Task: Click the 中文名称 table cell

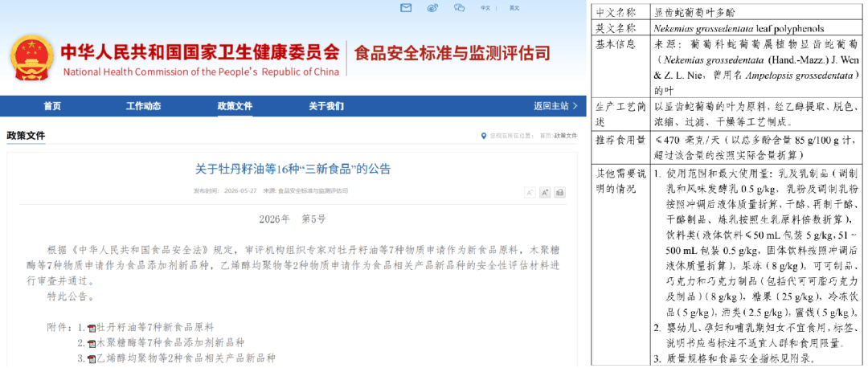Action: pyautogui.click(x=621, y=11)
